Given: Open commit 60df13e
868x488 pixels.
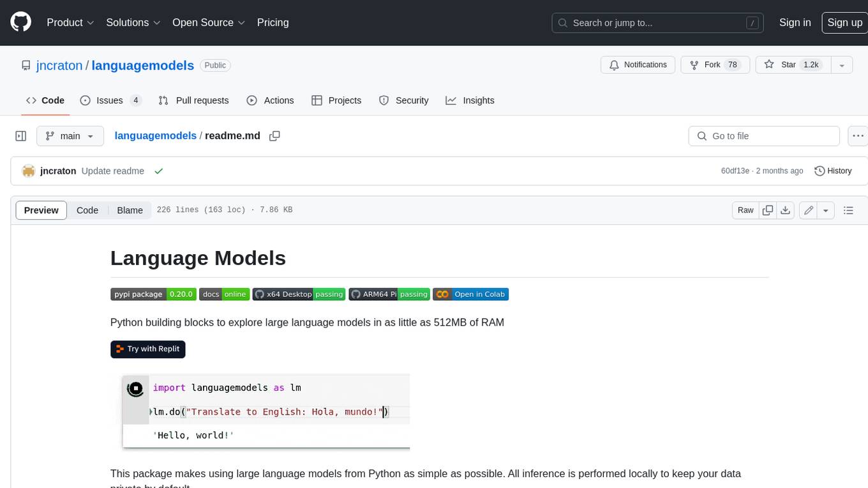Looking at the screenshot, I should pyautogui.click(x=735, y=171).
